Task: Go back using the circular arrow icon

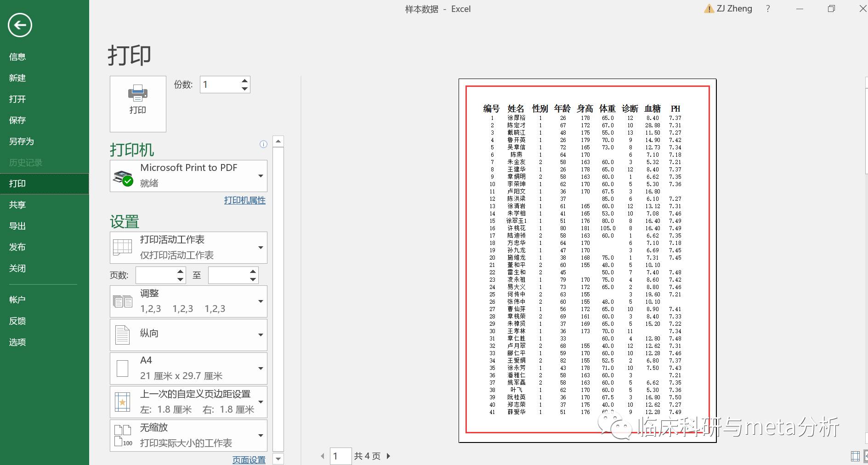Action: (x=20, y=25)
